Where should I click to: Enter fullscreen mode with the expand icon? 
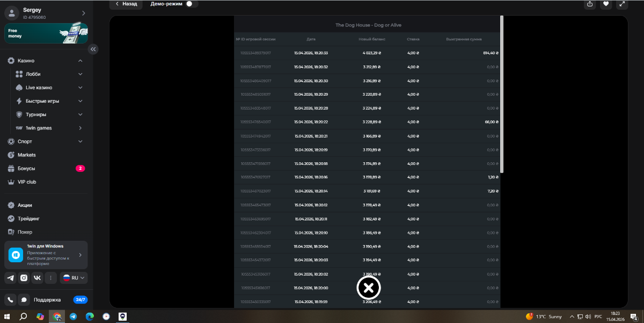click(x=622, y=4)
